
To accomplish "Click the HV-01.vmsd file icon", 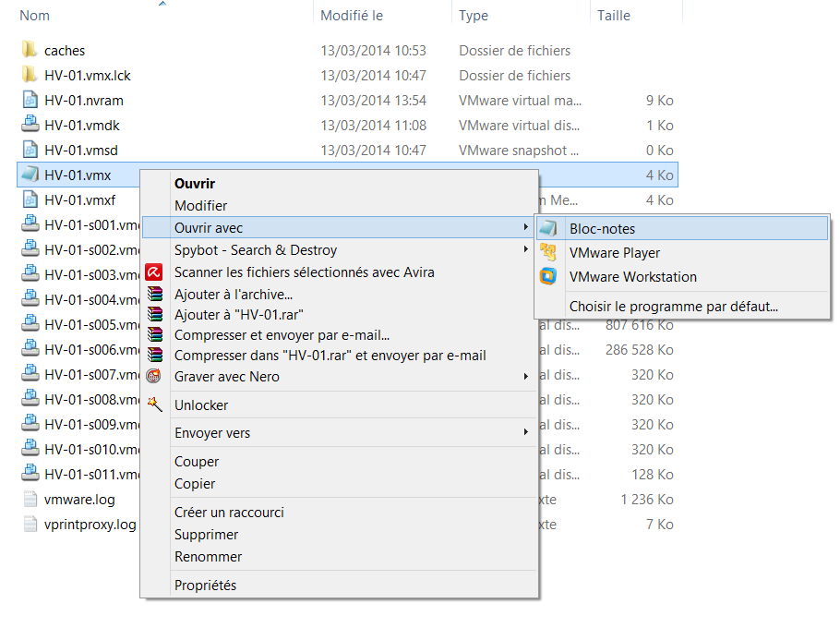I will point(30,150).
